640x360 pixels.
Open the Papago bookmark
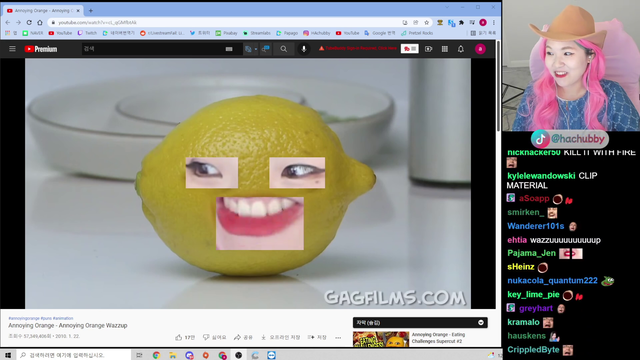coord(287,33)
